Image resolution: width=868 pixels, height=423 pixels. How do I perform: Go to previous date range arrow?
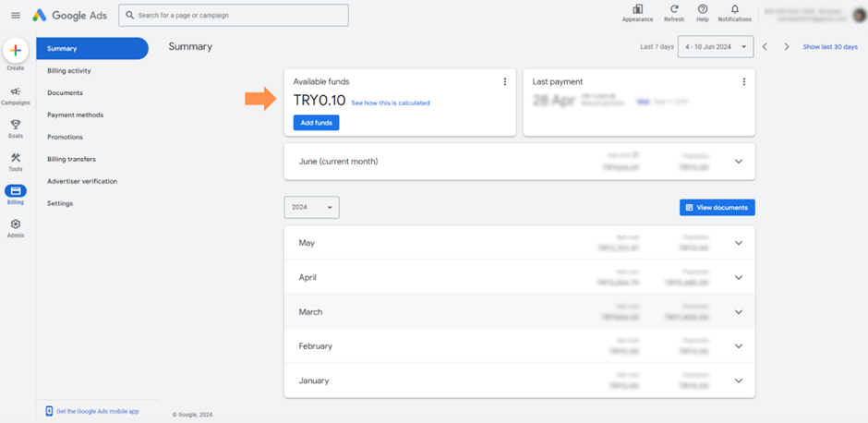[x=765, y=47]
